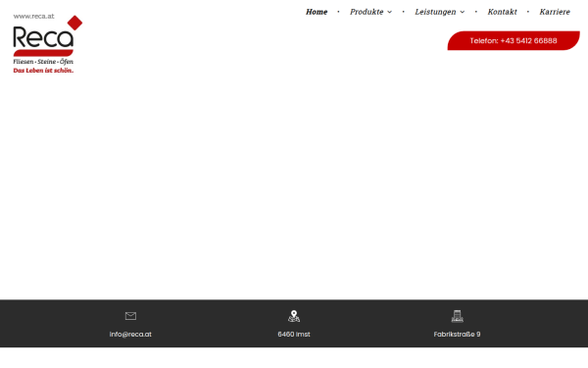Viewport: 588px width, 368px height.
Task: Click the Telefon +43 5412 66888 button
Action: 514,40
